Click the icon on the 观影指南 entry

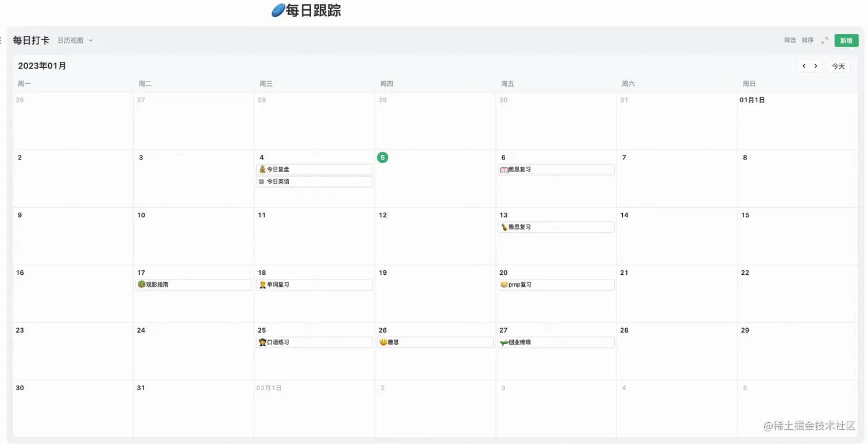click(x=141, y=285)
